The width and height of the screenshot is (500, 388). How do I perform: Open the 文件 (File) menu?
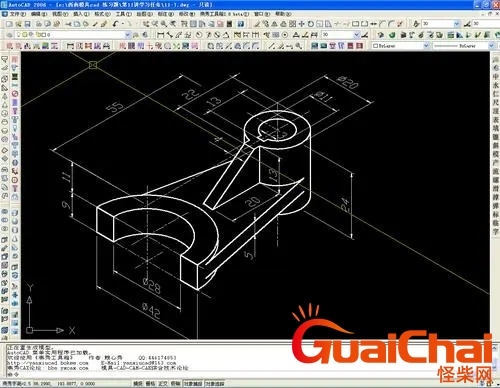pos(17,14)
